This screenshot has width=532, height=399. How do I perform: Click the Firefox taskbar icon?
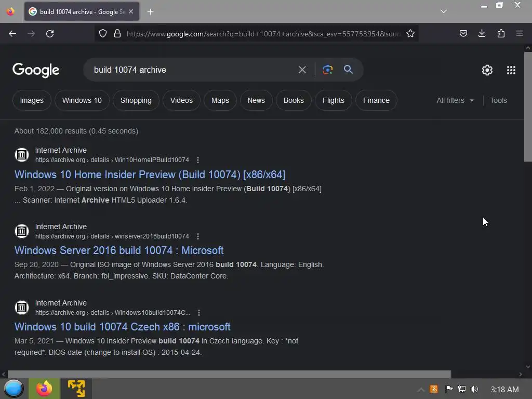44,389
